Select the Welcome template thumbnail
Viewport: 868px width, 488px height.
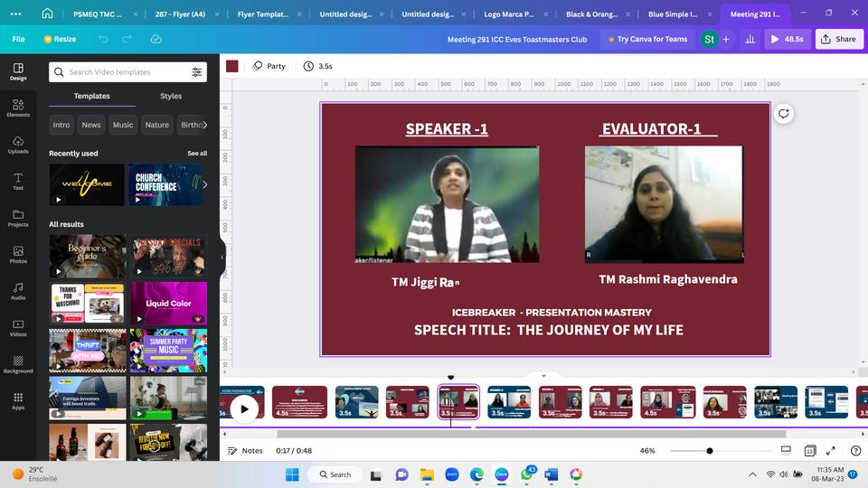(x=87, y=184)
